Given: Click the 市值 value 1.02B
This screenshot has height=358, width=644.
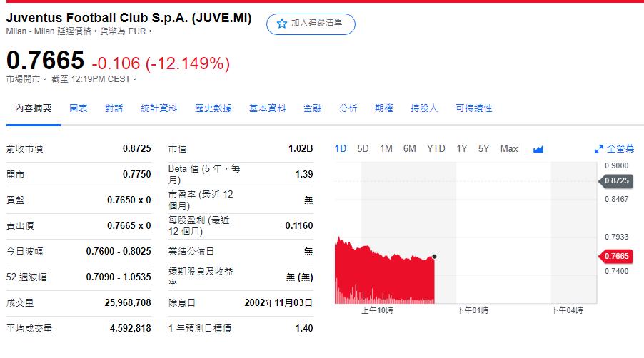Looking at the screenshot, I should 301,148.
